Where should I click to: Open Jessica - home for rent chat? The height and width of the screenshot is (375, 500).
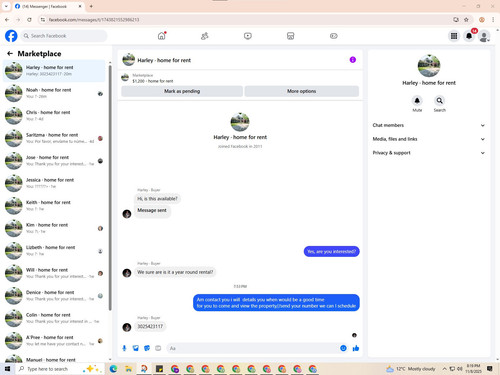pyautogui.click(x=54, y=183)
